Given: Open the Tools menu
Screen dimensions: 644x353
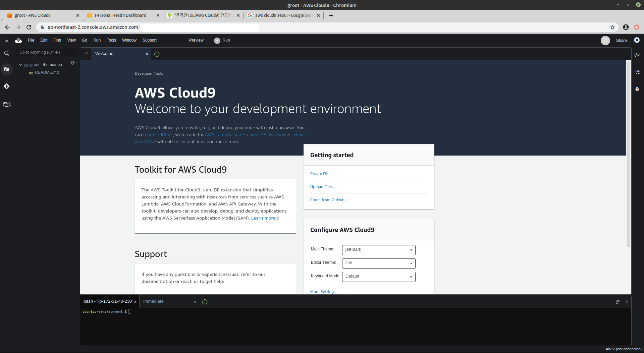Looking at the screenshot, I should point(111,40).
